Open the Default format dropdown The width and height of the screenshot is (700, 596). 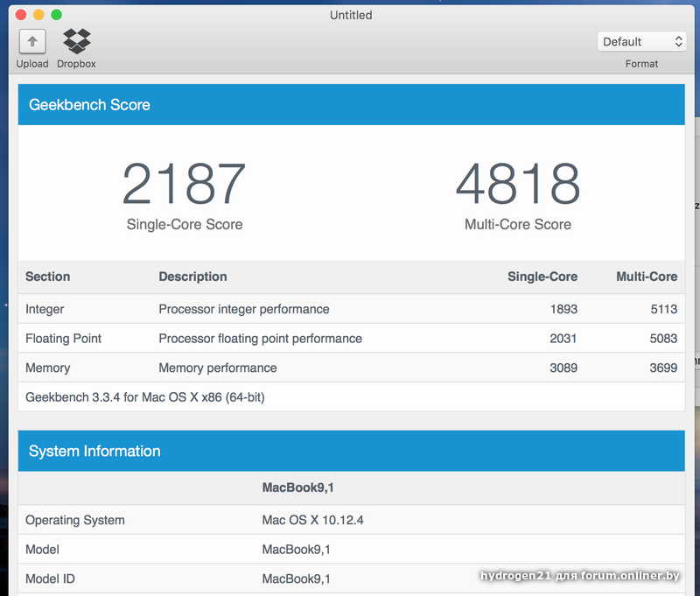click(x=641, y=41)
